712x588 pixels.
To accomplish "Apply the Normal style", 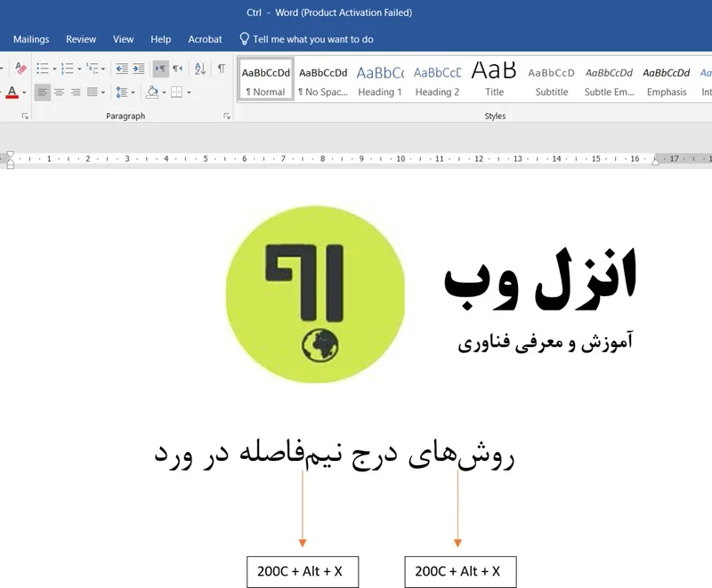I will tap(265, 79).
